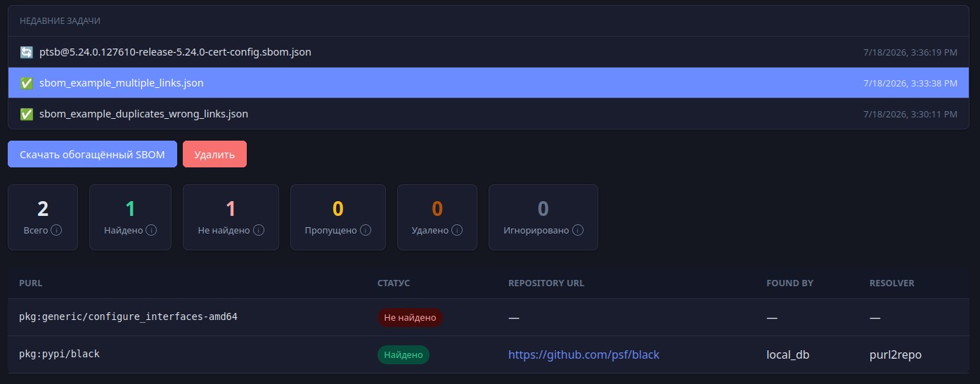Click the purl2repo resolver value

(896, 355)
